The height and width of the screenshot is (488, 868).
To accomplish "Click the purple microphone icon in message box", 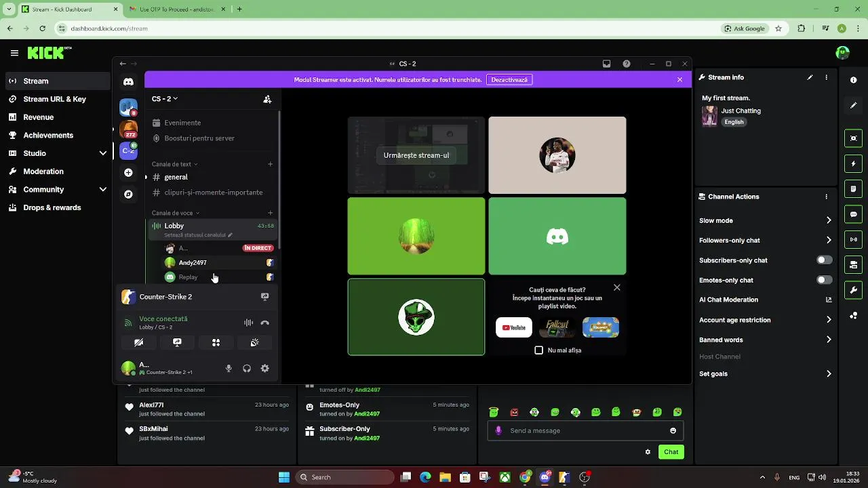I will (498, 430).
